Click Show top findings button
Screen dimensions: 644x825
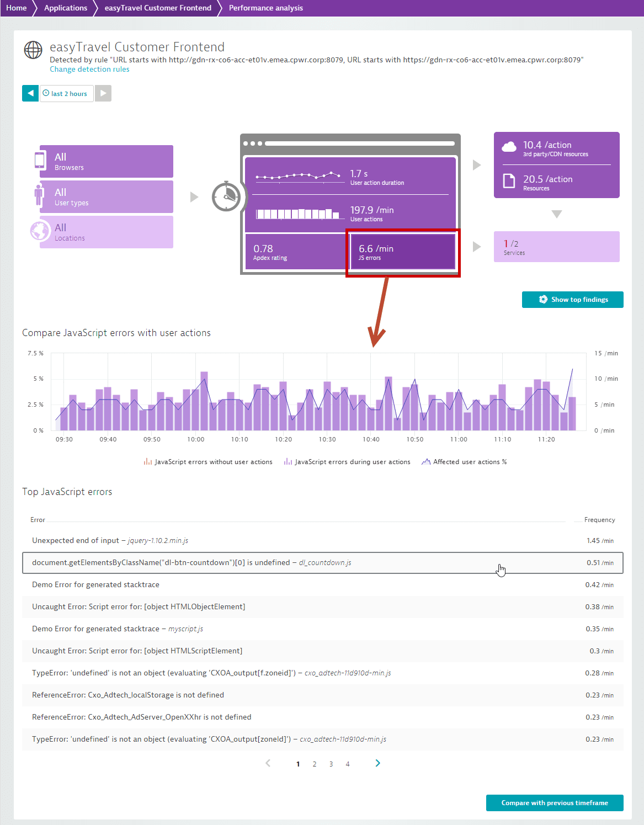(x=573, y=300)
